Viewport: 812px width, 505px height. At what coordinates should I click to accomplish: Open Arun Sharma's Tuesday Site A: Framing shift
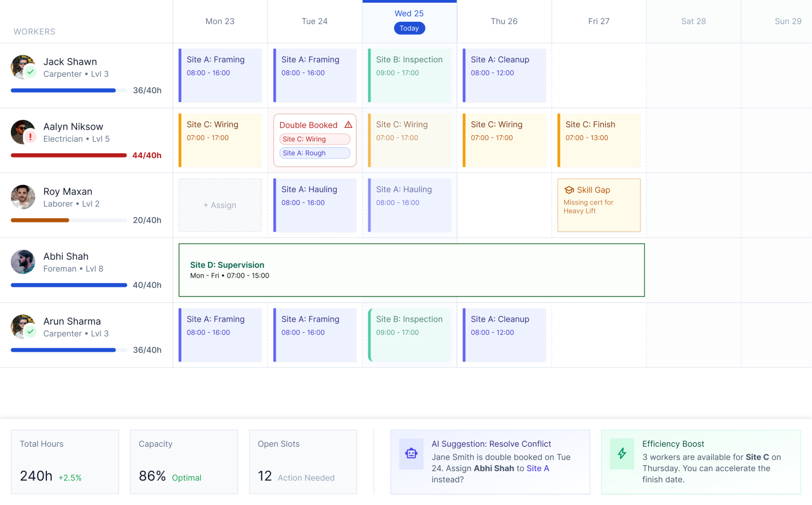point(315,335)
